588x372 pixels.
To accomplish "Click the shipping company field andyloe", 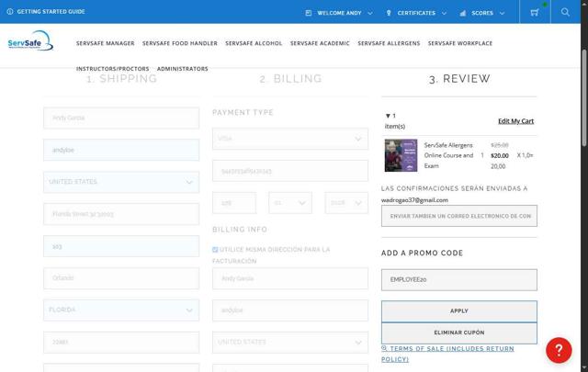I will [121, 150].
